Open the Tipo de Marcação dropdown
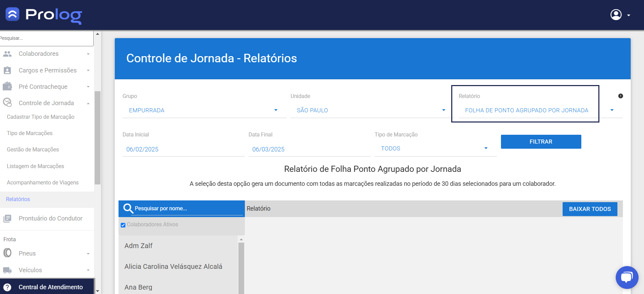Screen dimensions: 644x294 [436, 148]
